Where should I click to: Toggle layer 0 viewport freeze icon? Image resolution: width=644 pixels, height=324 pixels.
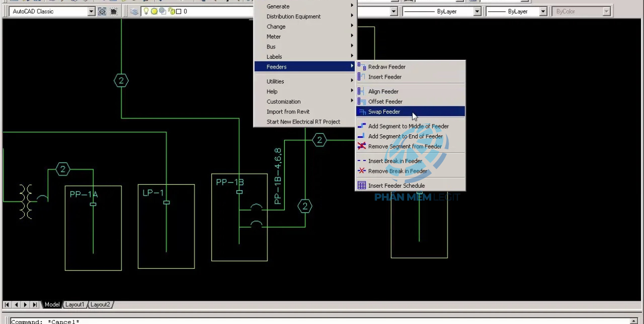162,11
